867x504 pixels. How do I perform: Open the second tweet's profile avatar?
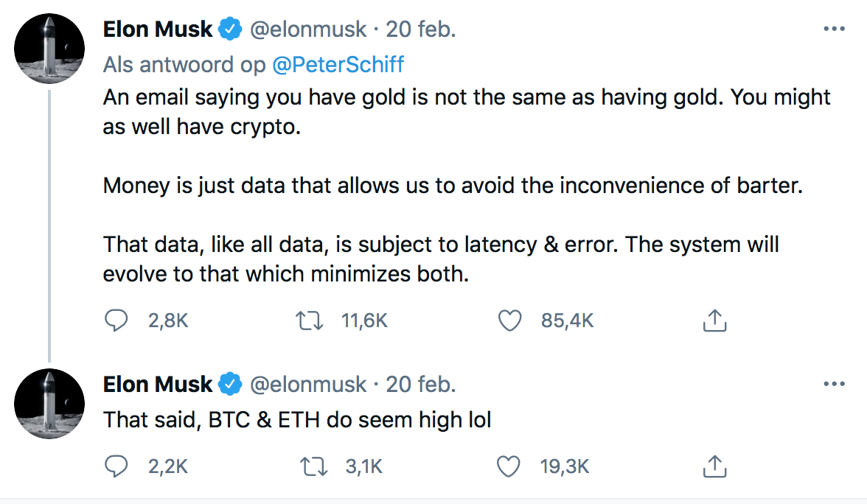[x=49, y=403]
